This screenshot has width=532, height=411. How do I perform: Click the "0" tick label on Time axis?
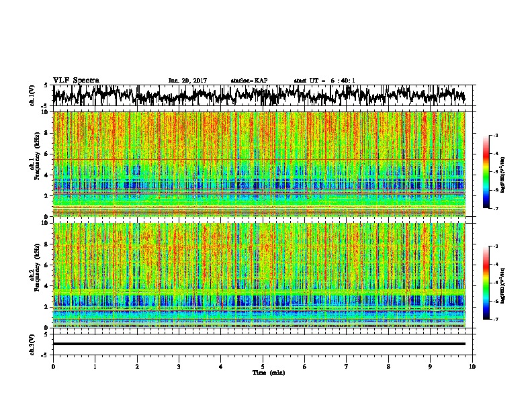53,367
